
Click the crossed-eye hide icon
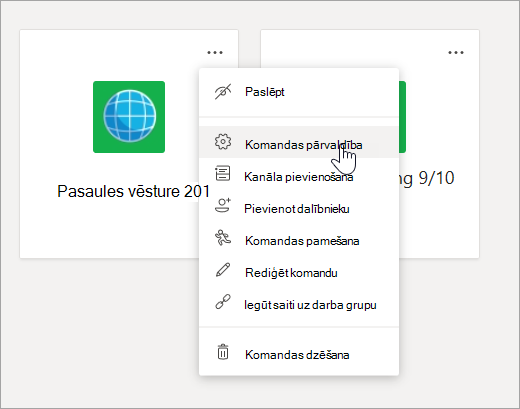223,91
